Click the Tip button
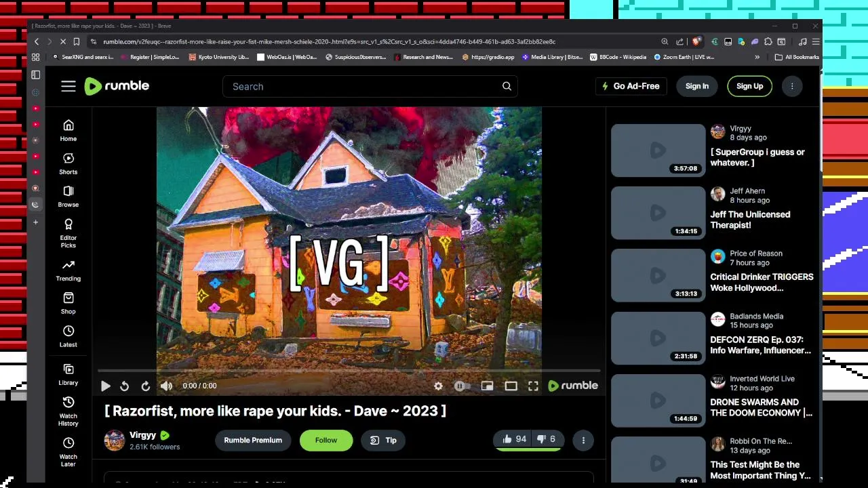The image size is (868, 488). pos(383,440)
